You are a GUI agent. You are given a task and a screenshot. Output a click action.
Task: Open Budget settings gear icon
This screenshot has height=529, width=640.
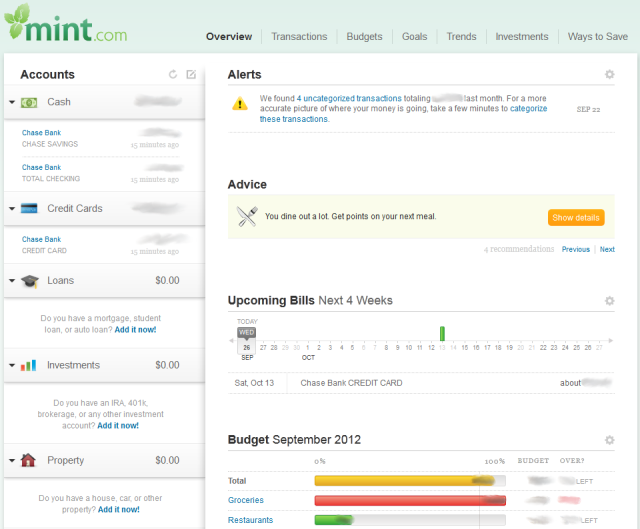click(609, 440)
